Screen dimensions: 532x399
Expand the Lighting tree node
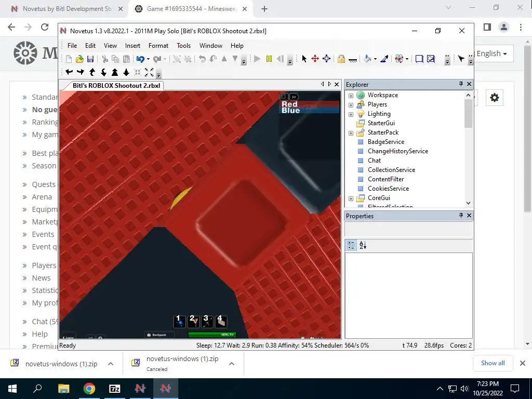pos(351,114)
